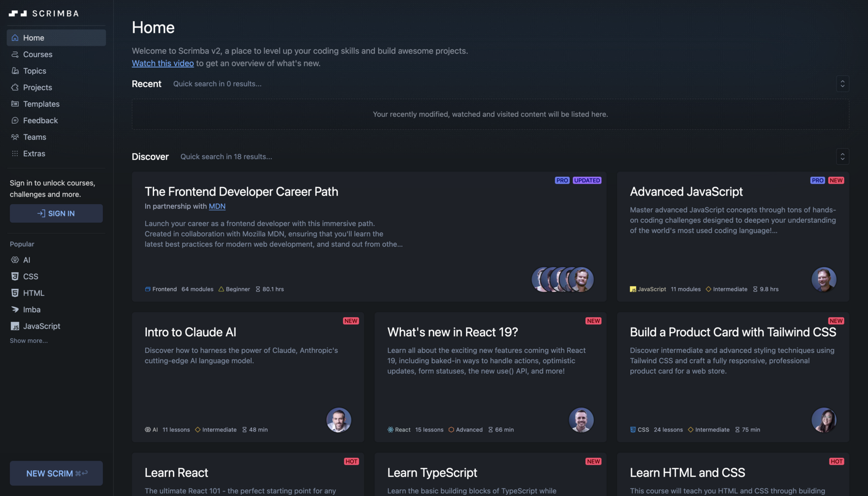868x496 pixels.
Task: Click the Feedback icon in sidebar
Action: 15,120
